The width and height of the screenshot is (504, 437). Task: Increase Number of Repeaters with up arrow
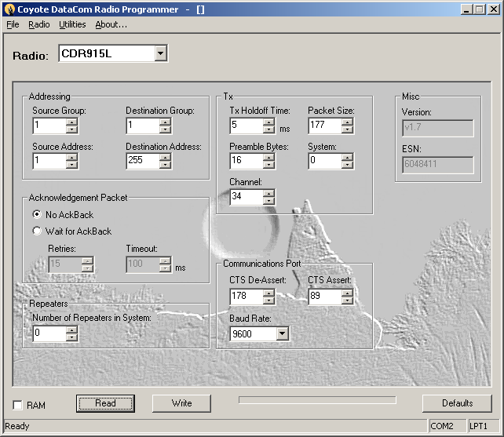[x=71, y=330]
